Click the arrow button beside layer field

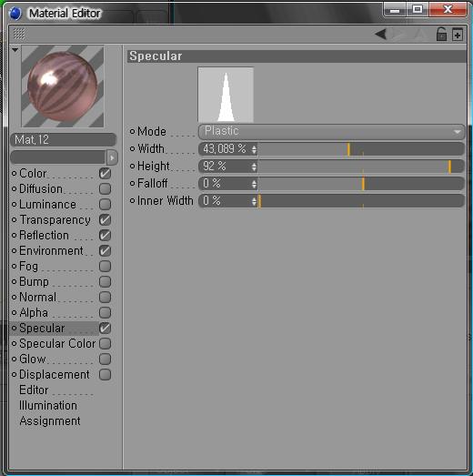click(112, 157)
